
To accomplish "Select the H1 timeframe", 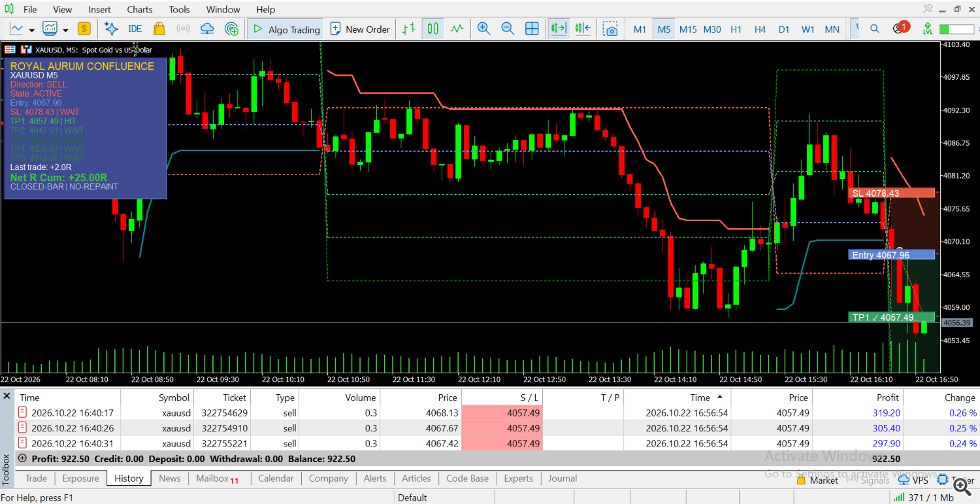I will coord(736,29).
